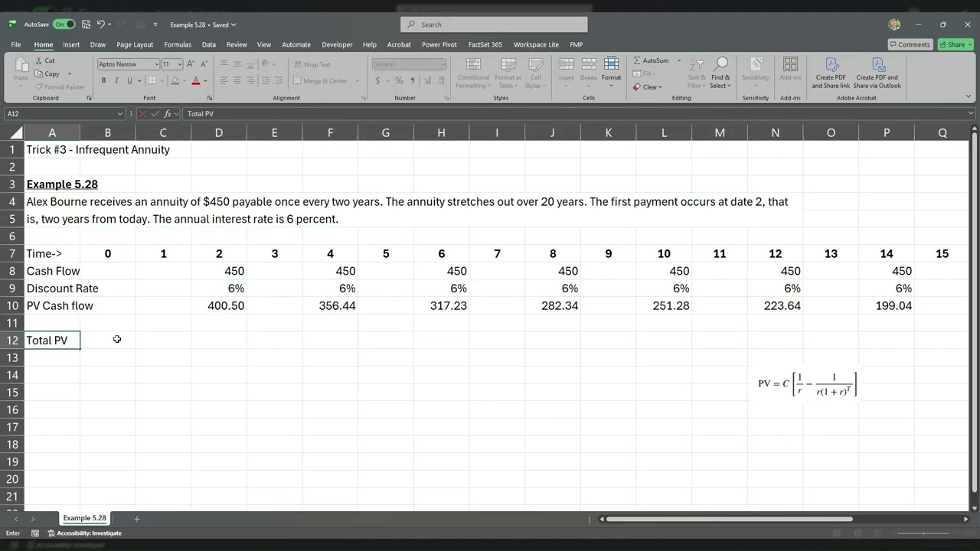Toggle Italic formatting
Image resolution: width=980 pixels, height=551 pixels.
[x=116, y=80]
